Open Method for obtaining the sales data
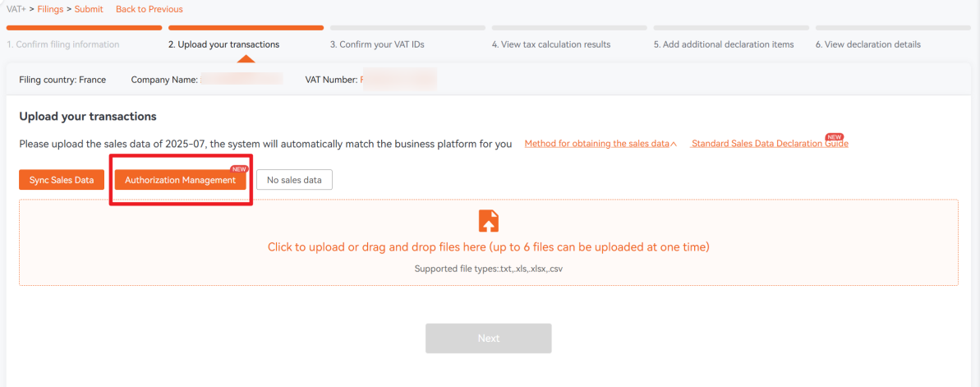The height and width of the screenshot is (387, 980). 600,144
